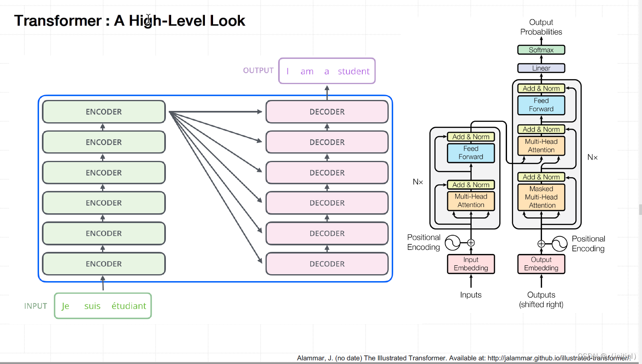Image resolution: width=642 pixels, height=364 pixels.
Task: Open the jalammar.github.io illustrated-transformer link
Action: pyautogui.click(x=559, y=358)
